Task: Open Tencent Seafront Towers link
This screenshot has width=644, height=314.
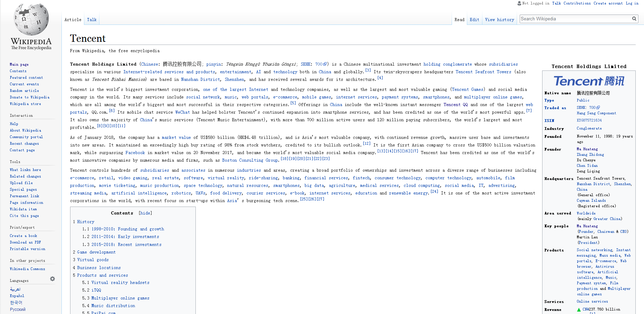Action: [x=483, y=72]
